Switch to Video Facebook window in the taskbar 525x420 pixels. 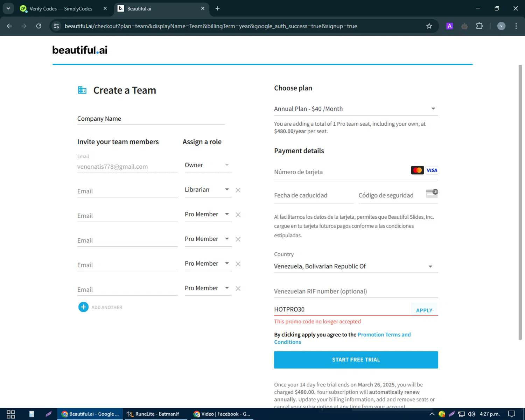(222, 414)
